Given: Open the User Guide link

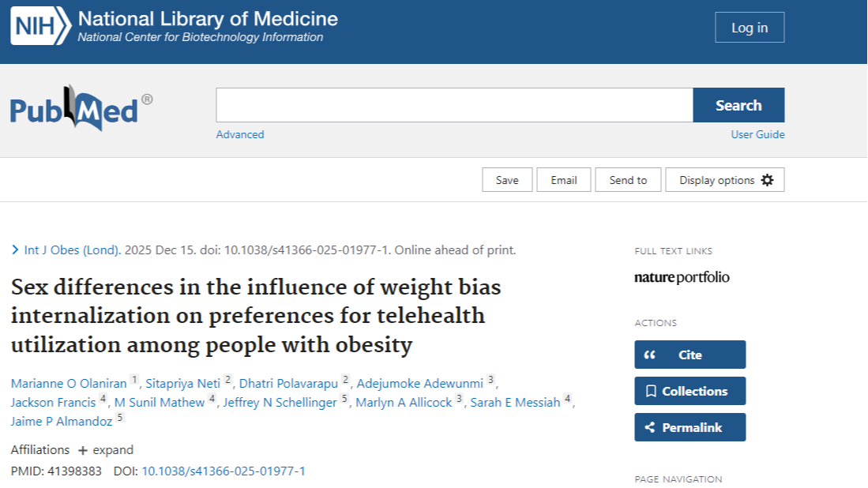Looking at the screenshot, I should pos(757,134).
